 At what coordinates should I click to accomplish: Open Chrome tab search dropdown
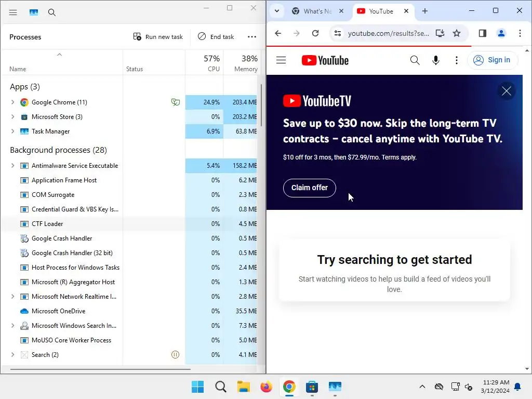[x=277, y=11]
